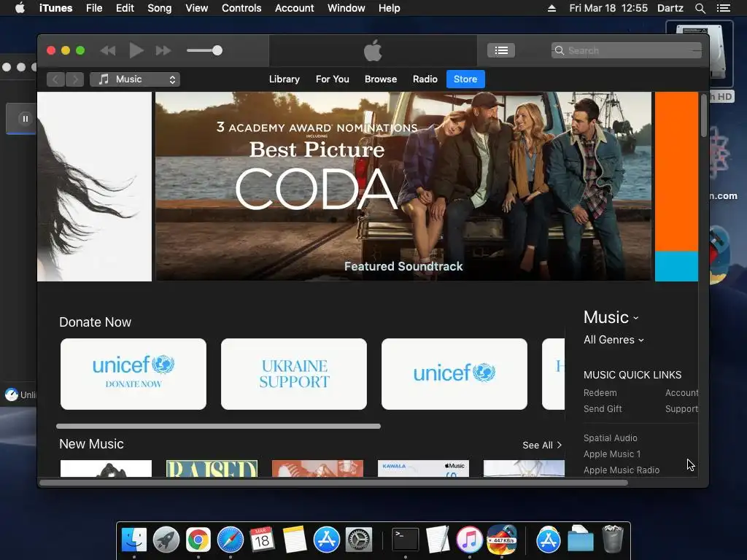Open the 447 KB/s network monitor icon

coord(502,540)
